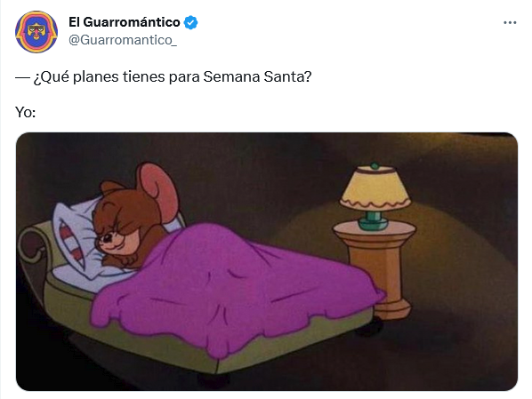Open the sleeping Jerry meme image

(267, 261)
